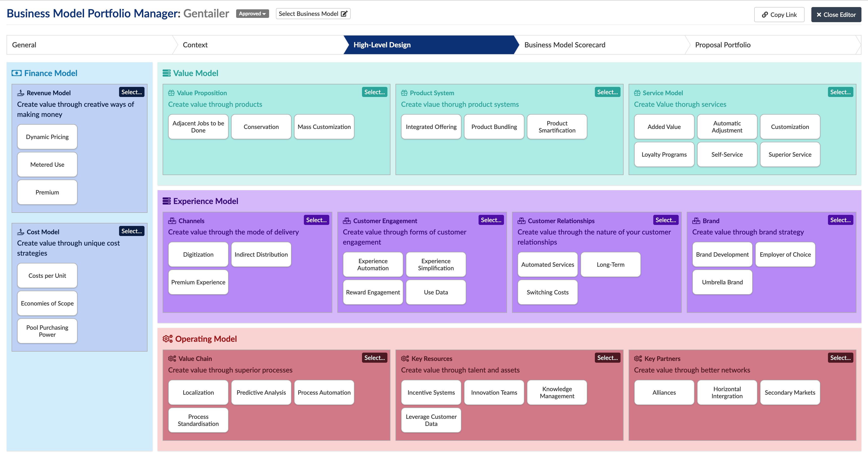Open Select for Key Resources
The image size is (868, 473).
click(607, 358)
